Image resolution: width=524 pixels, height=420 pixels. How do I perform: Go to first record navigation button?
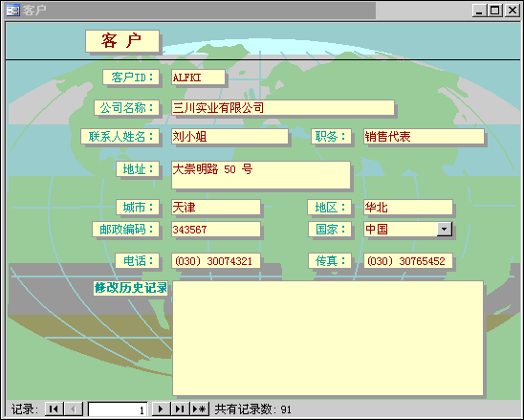click(x=54, y=409)
